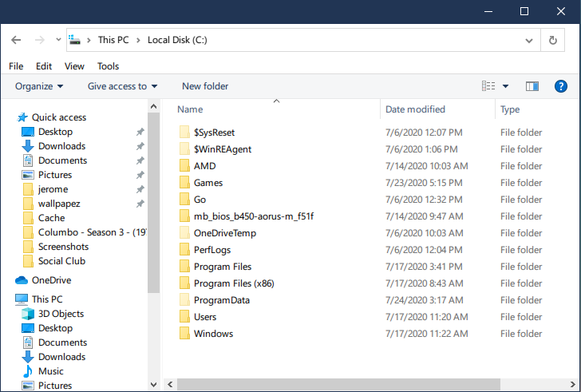Image resolution: width=581 pixels, height=392 pixels.
Task: Click the pin icon next to jerome
Action: pos(140,189)
